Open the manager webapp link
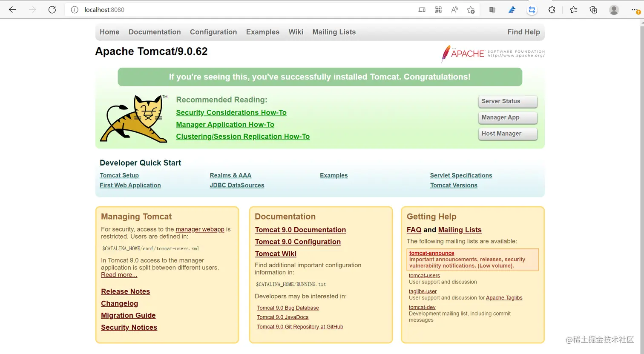This screenshot has height=354, width=644. pos(200,229)
